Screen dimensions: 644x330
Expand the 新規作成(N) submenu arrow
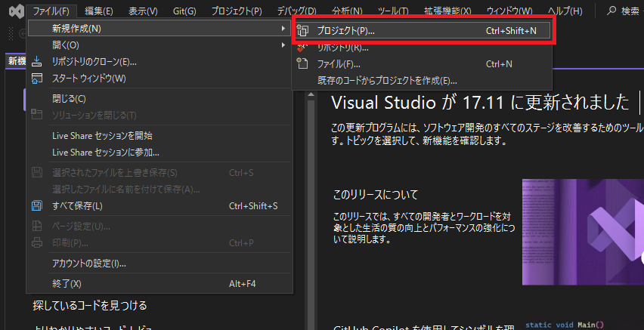tap(282, 29)
